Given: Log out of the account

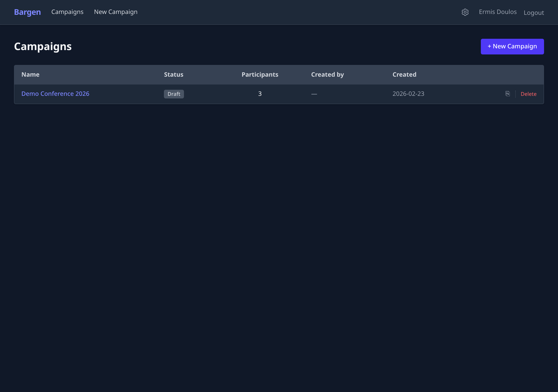Looking at the screenshot, I should click(533, 13).
